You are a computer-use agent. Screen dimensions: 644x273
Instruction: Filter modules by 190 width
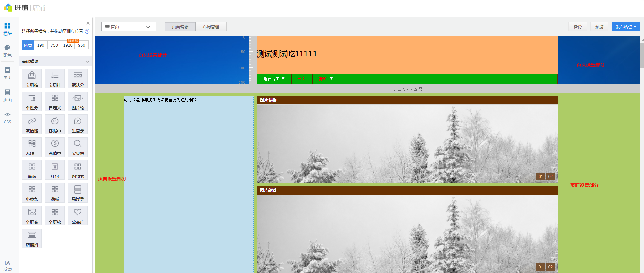coord(41,45)
